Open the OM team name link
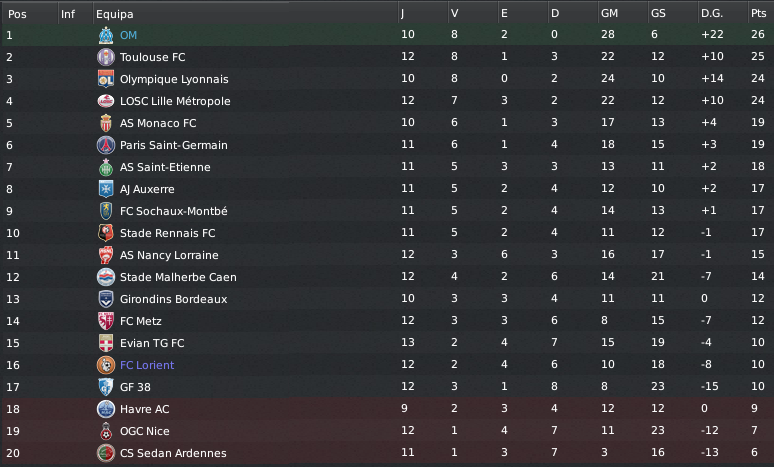This screenshot has height=467, width=774. coord(128,35)
